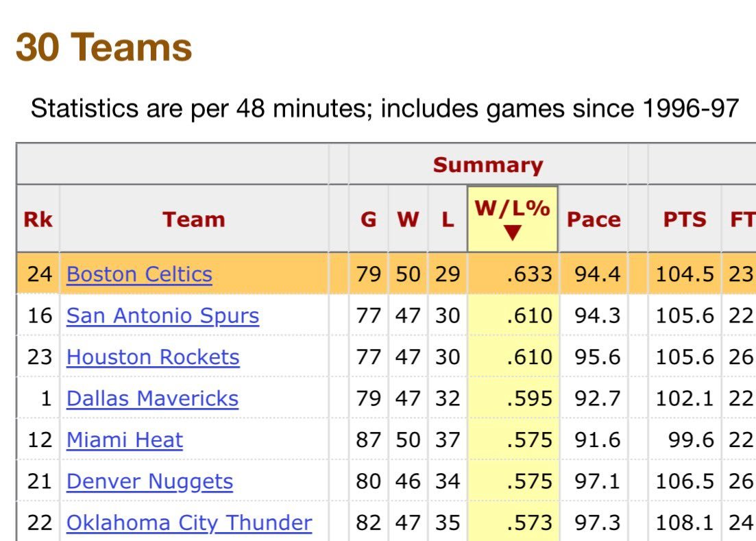Sort by wins W column header

[x=408, y=219]
